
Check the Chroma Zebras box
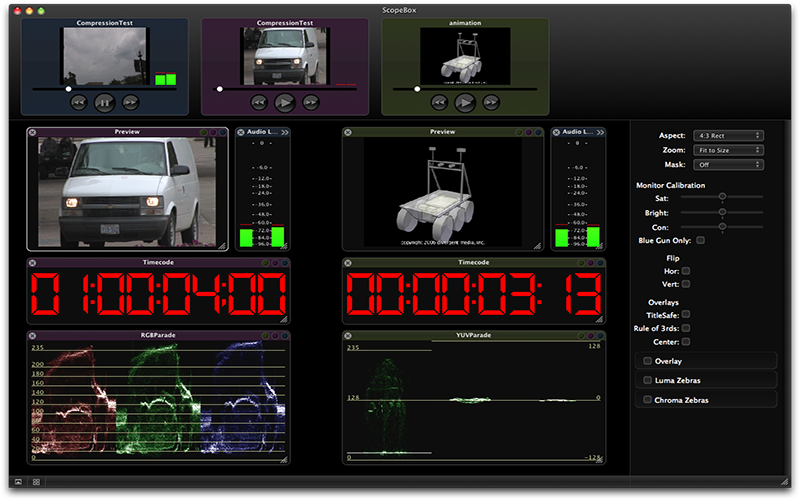[x=647, y=399]
